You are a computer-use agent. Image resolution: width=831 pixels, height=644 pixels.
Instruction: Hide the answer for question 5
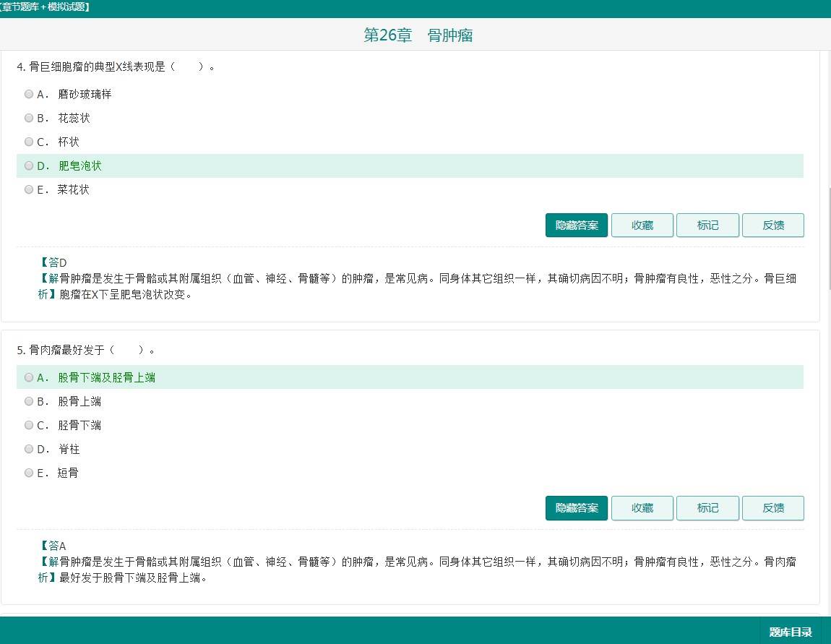(x=576, y=508)
